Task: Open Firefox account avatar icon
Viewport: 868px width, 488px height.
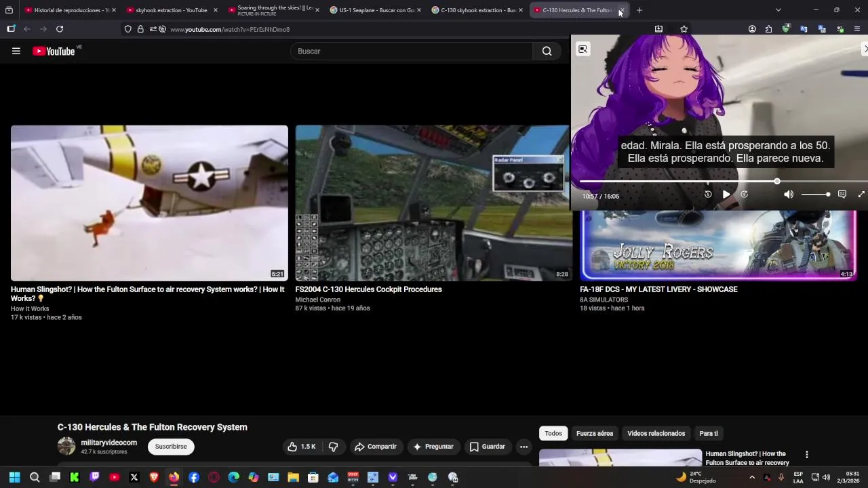Action: coord(752,29)
